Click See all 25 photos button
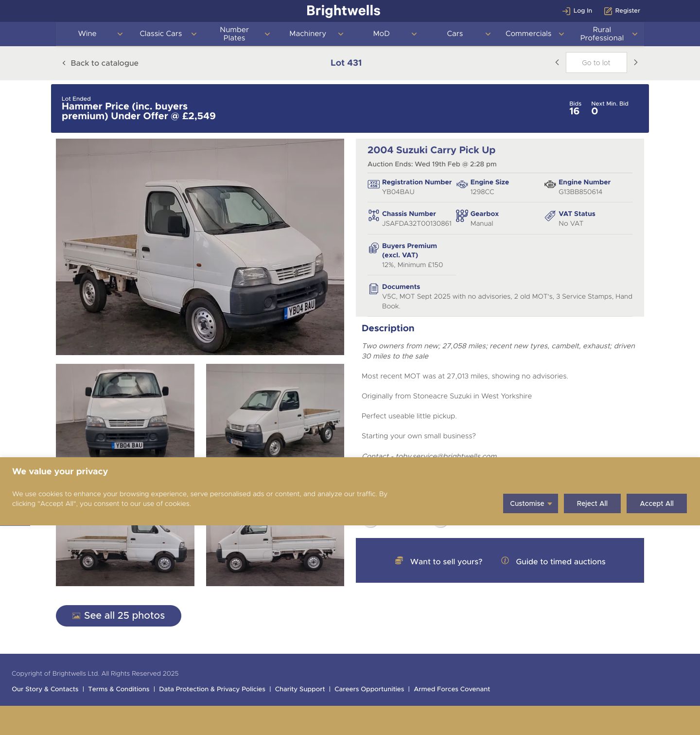 (x=119, y=616)
